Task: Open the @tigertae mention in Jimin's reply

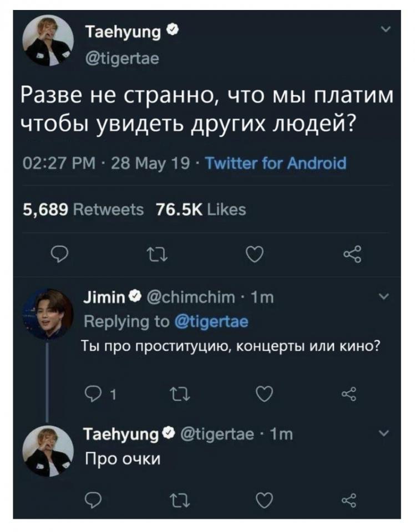Action: tap(211, 321)
